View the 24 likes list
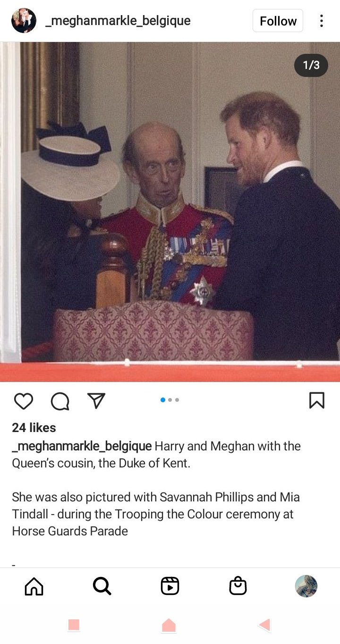The width and height of the screenshot is (340, 644). click(x=34, y=428)
